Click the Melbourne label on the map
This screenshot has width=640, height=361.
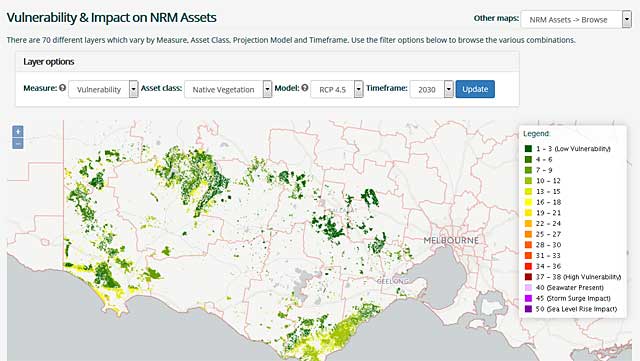tap(451, 240)
